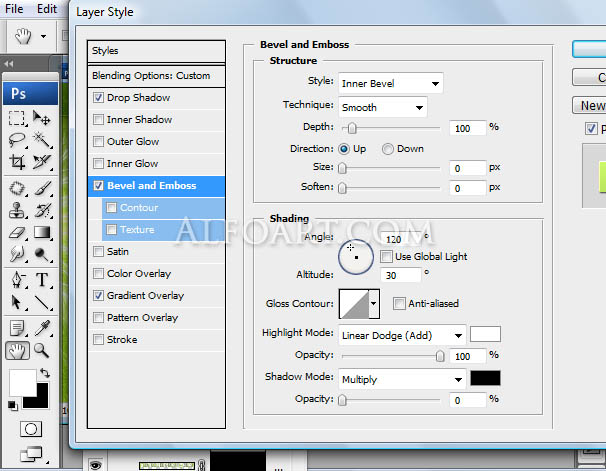This screenshot has width=606, height=471.
Task: Enable the Satin style
Action: pos(98,252)
